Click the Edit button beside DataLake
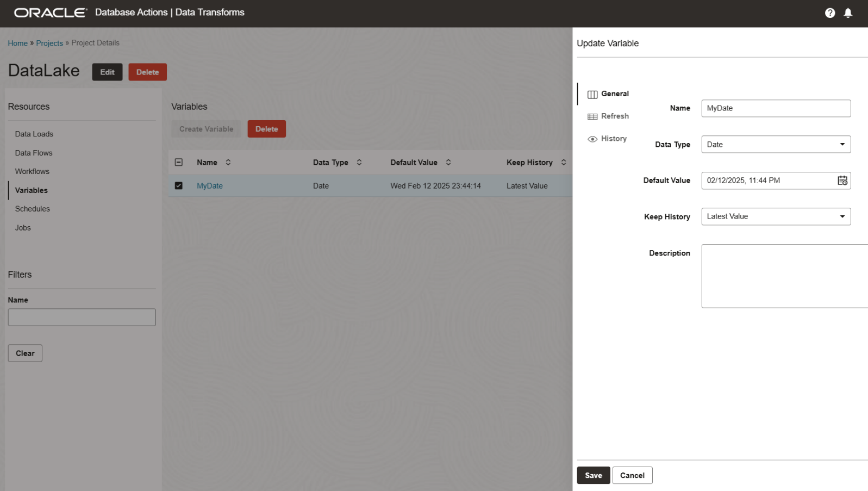Image resolution: width=868 pixels, height=491 pixels. point(107,72)
